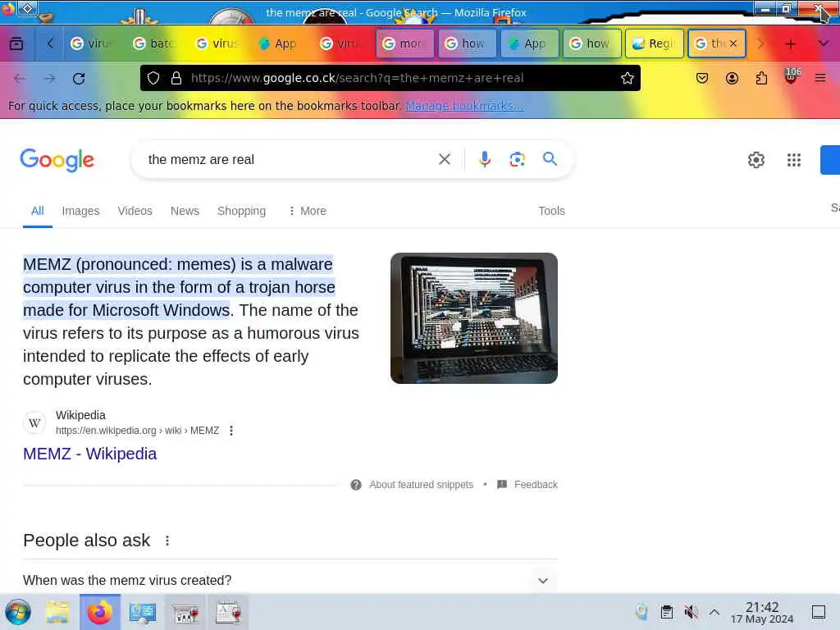Switch to Videos results
This screenshot has height=630, width=840.
pyautogui.click(x=135, y=211)
